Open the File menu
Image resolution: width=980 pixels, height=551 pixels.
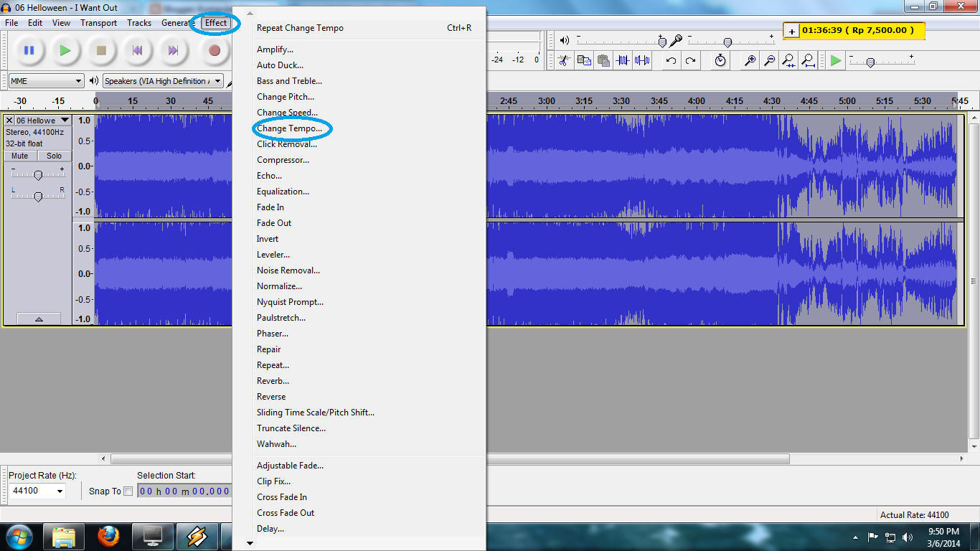[x=11, y=23]
